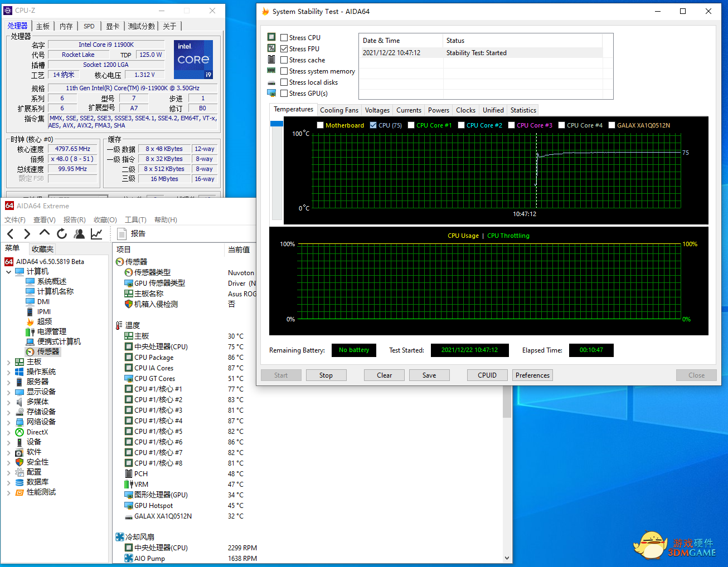This screenshot has width=728, height=567.
Task: Click the 冷却风扇 fan section icon
Action: (120, 537)
